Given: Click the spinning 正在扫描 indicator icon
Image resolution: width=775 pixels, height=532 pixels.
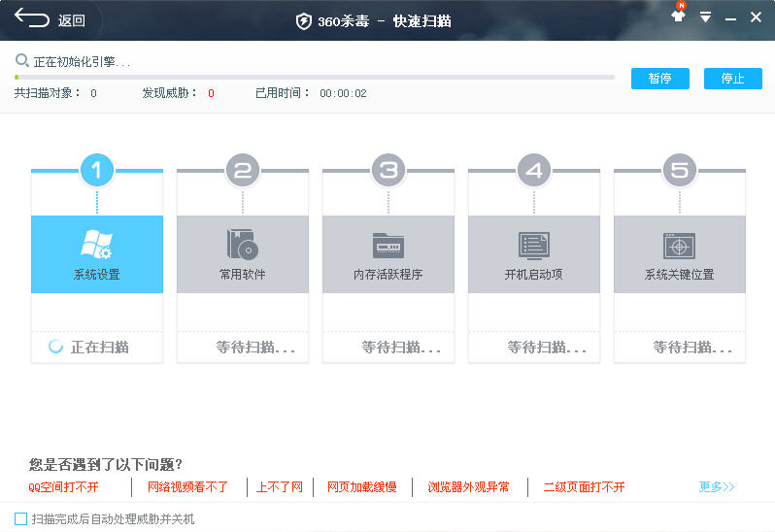Looking at the screenshot, I should [x=56, y=347].
